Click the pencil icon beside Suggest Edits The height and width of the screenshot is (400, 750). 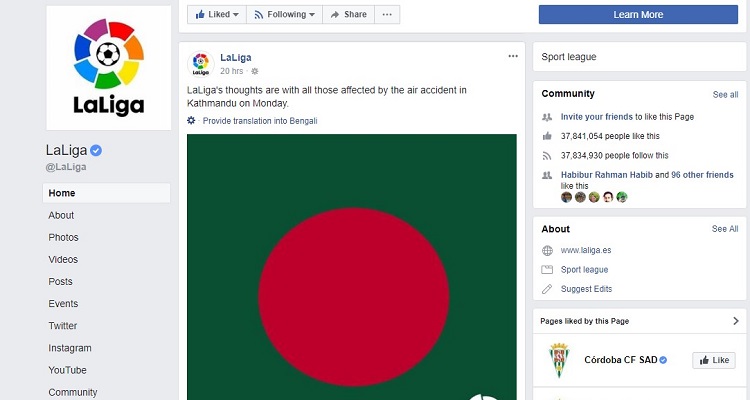pos(547,289)
